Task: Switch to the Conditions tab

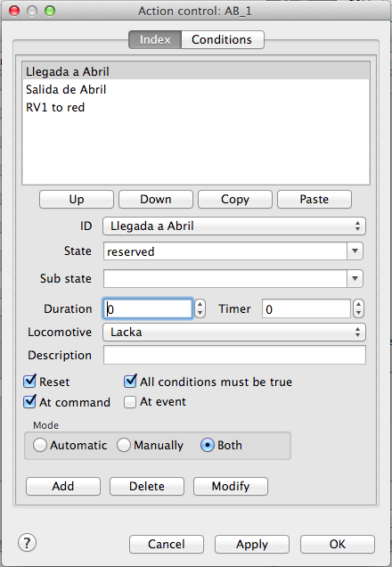Action: point(222,39)
